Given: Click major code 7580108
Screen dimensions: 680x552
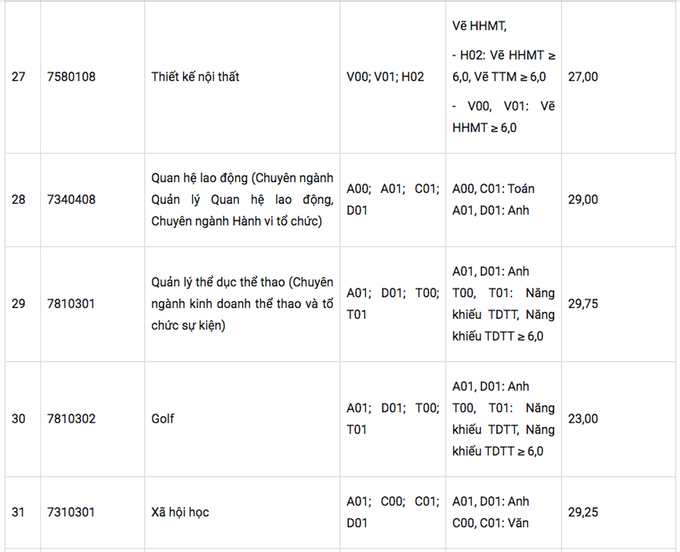Looking at the screenshot, I should pyautogui.click(x=71, y=76).
